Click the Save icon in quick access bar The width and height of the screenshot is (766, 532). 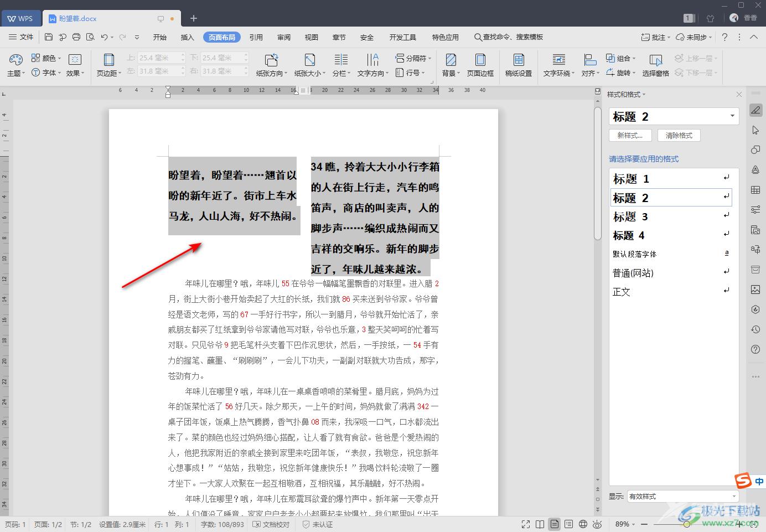[x=49, y=37]
